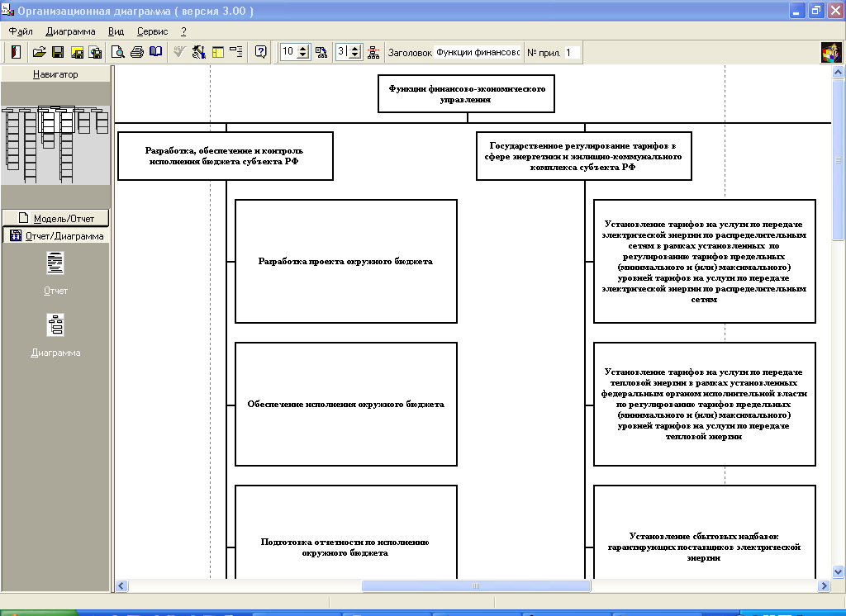This screenshot has height=616, width=846.
Task: Open the Диаграмма icon in sidebar
Action: 55,325
